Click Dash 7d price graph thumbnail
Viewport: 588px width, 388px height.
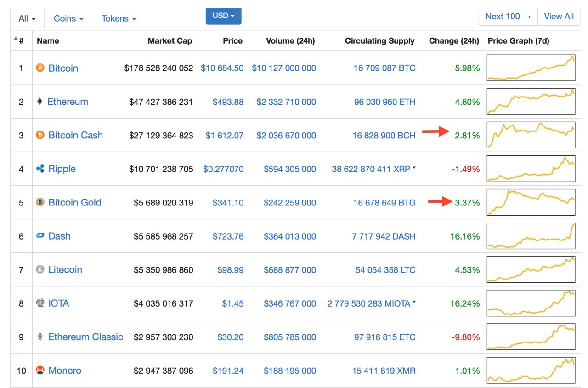coord(531,235)
